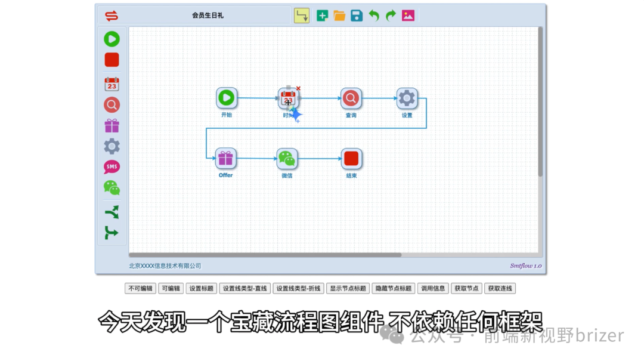The image size is (644, 361).
Task: Open a file with the orange folder icon
Action: (339, 16)
